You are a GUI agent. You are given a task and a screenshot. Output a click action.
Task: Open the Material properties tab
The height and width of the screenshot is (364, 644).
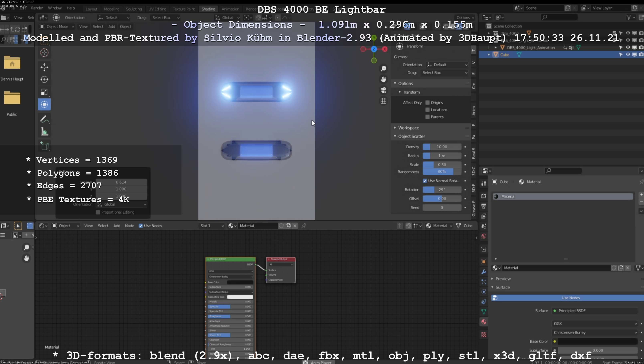[484, 322]
